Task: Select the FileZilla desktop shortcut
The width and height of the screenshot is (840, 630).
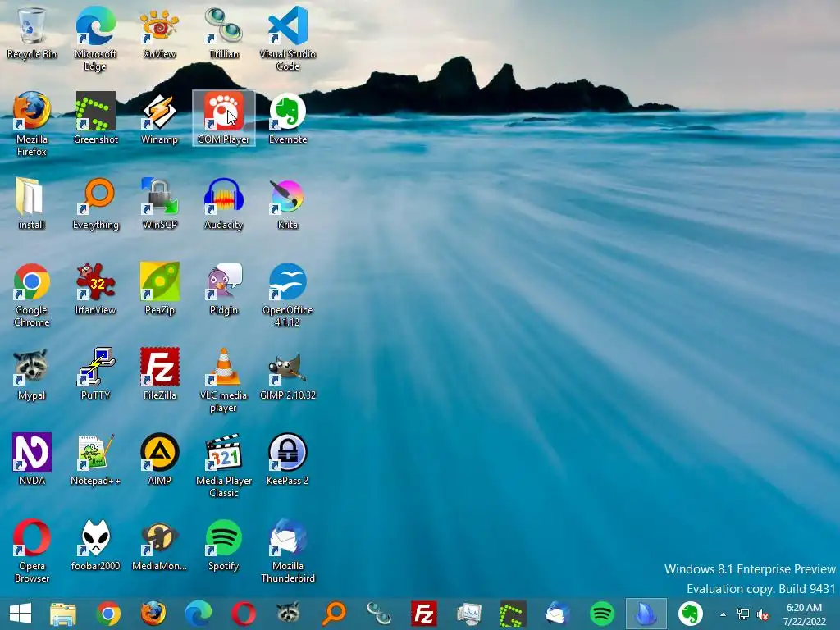Action: [x=160, y=374]
